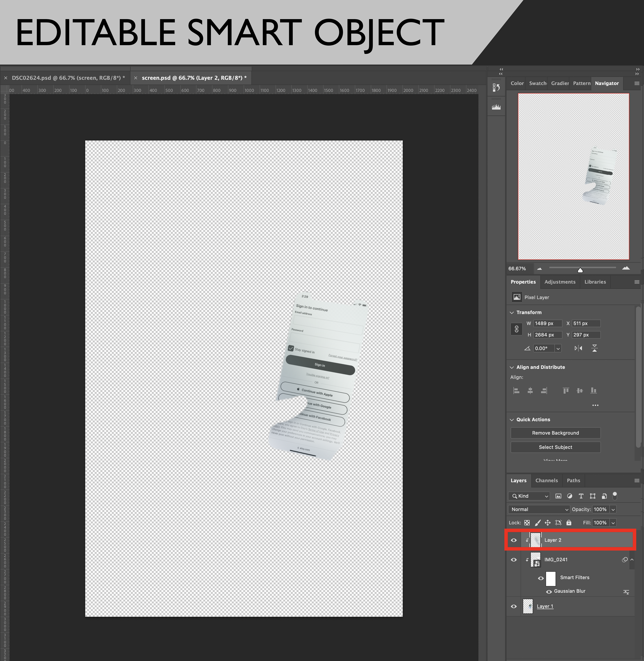Toggle visibility of Gaussian Blur filter

[x=549, y=591]
